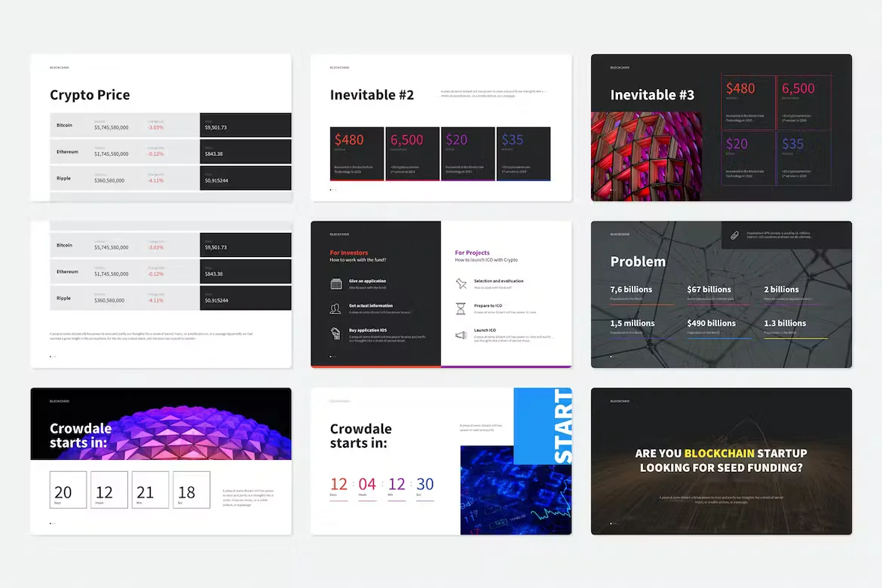
Task: Select the paperclip icon on the Problem slide
Action: 734,234
